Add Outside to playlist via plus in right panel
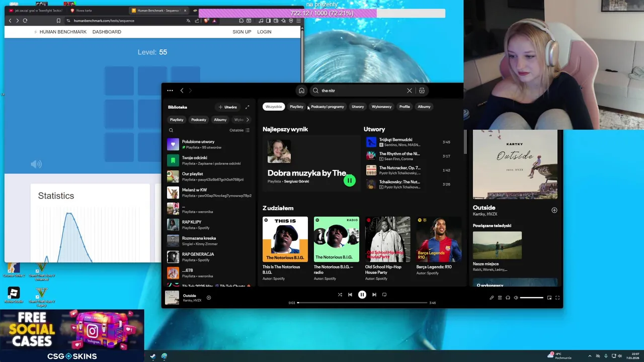The image size is (644, 362). tap(554, 210)
